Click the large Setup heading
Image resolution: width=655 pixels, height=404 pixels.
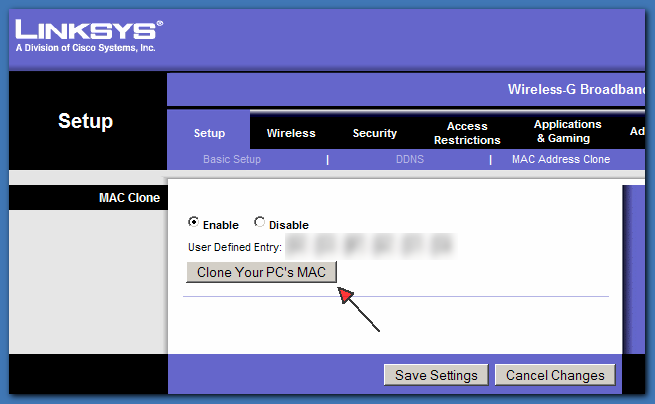(x=85, y=122)
